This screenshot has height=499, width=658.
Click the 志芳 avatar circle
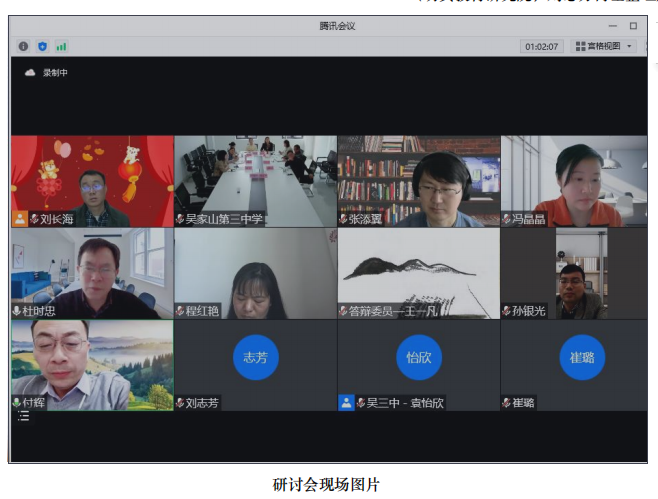[x=255, y=357]
